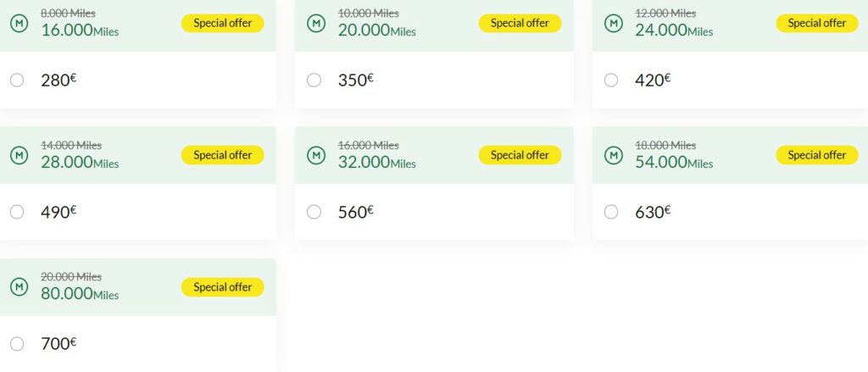Pick the 560€ radio button

pyautogui.click(x=314, y=212)
